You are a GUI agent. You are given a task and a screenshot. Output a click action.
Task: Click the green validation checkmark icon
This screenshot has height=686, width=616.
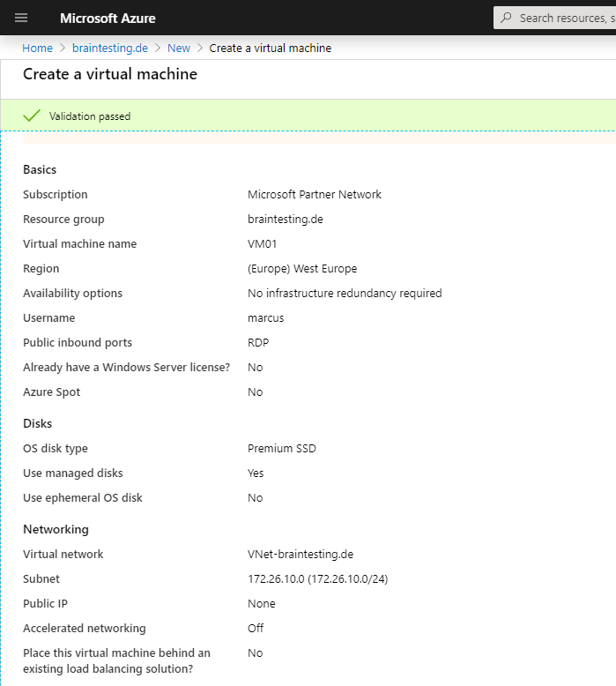coord(32,116)
